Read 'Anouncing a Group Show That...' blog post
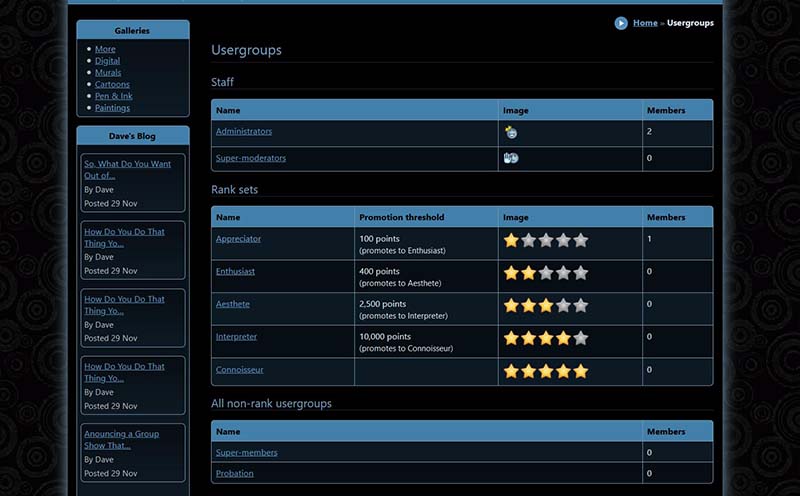Image resolution: width=800 pixels, height=496 pixels. click(121, 439)
